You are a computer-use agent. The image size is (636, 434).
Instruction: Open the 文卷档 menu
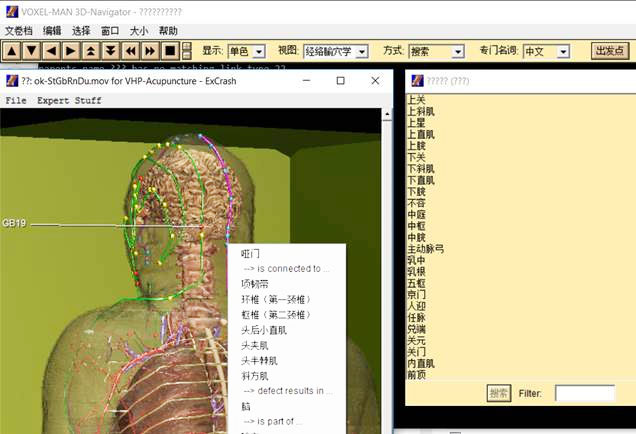(19, 31)
